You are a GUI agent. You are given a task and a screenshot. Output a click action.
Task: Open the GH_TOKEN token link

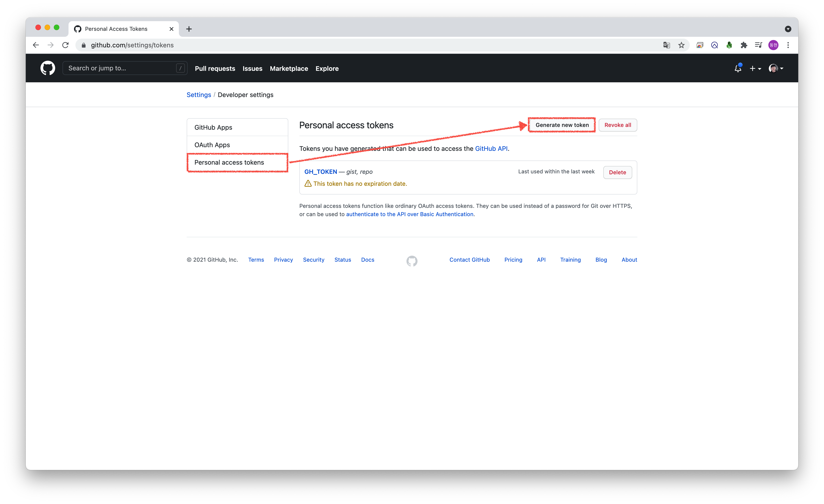tap(321, 172)
